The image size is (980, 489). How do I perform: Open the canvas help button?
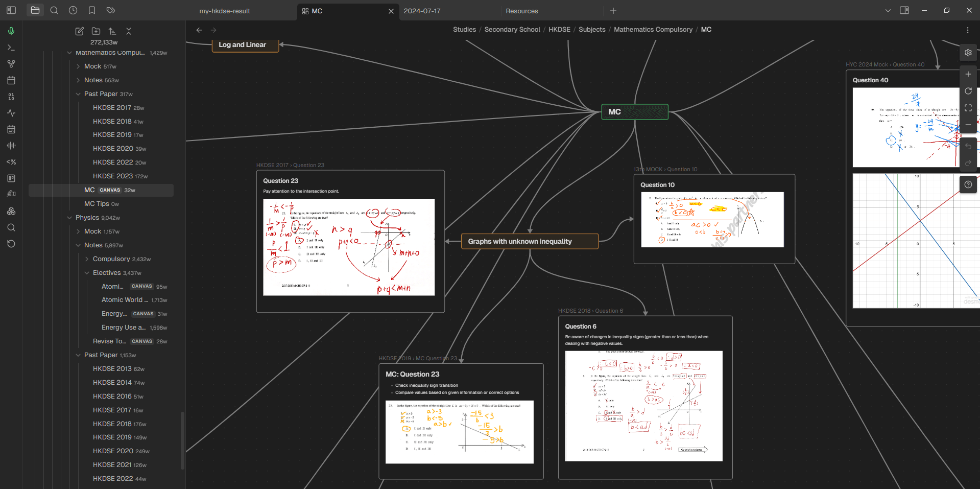(x=968, y=184)
